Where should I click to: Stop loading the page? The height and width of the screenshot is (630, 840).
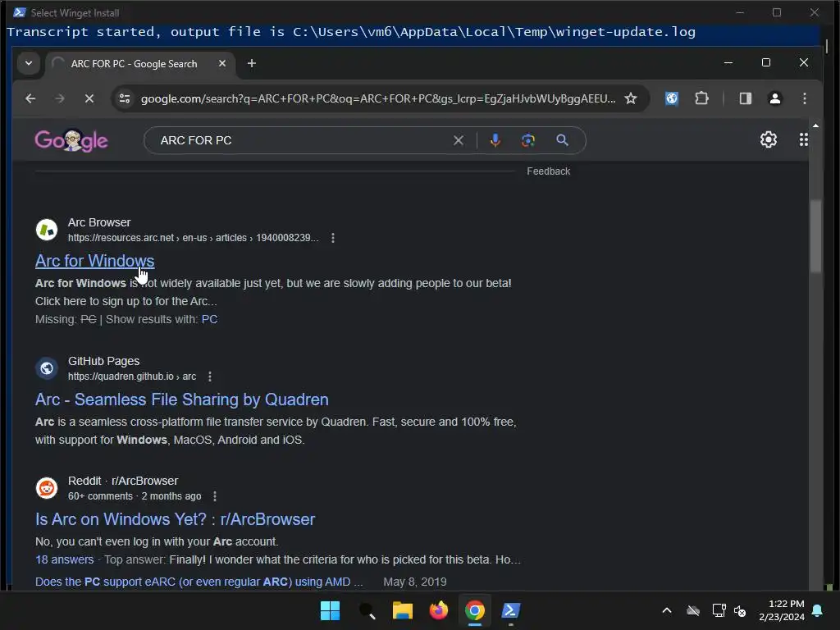coord(89,98)
